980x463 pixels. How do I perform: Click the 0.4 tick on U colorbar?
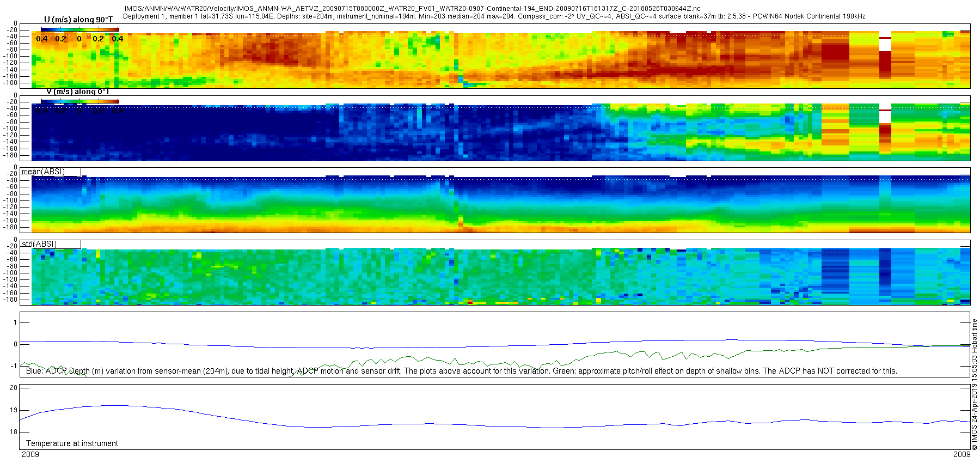pyautogui.click(x=118, y=39)
